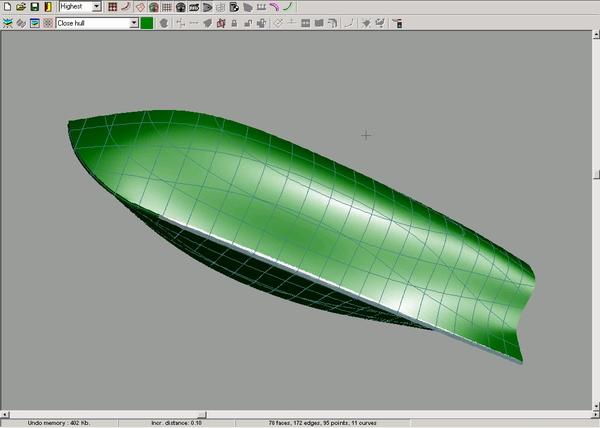The image size is (600, 428).
Task: Click the faded curve icon right of the curved-arrow icon
Action: point(349,23)
